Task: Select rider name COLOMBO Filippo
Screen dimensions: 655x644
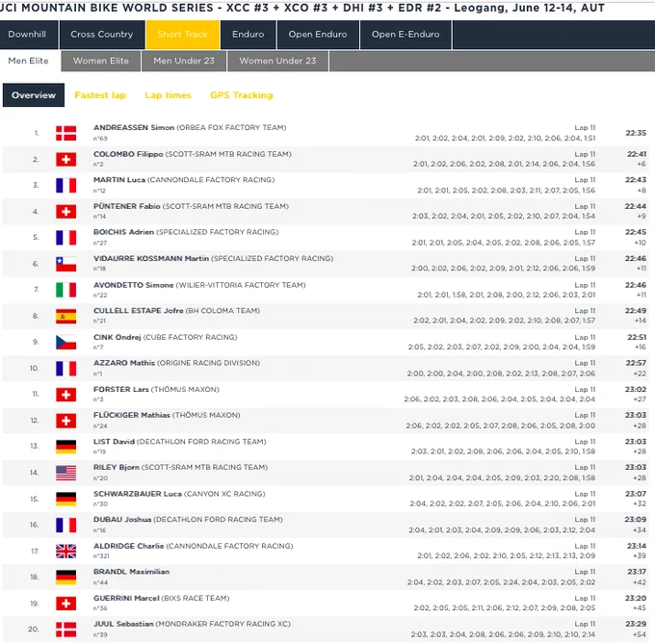Action: coord(128,154)
